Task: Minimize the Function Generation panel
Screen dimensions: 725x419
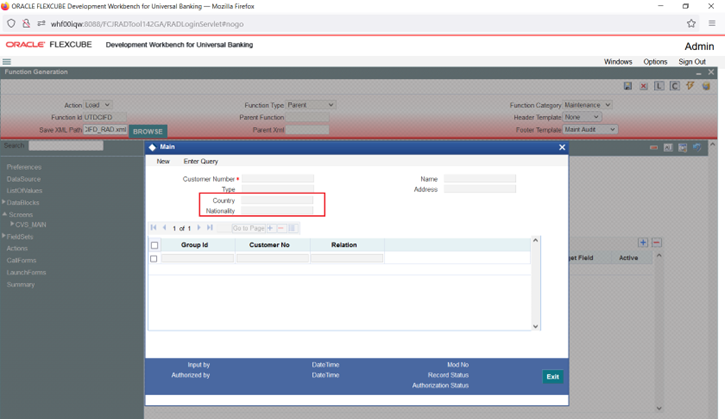Action: pyautogui.click(x=699, y=73)
